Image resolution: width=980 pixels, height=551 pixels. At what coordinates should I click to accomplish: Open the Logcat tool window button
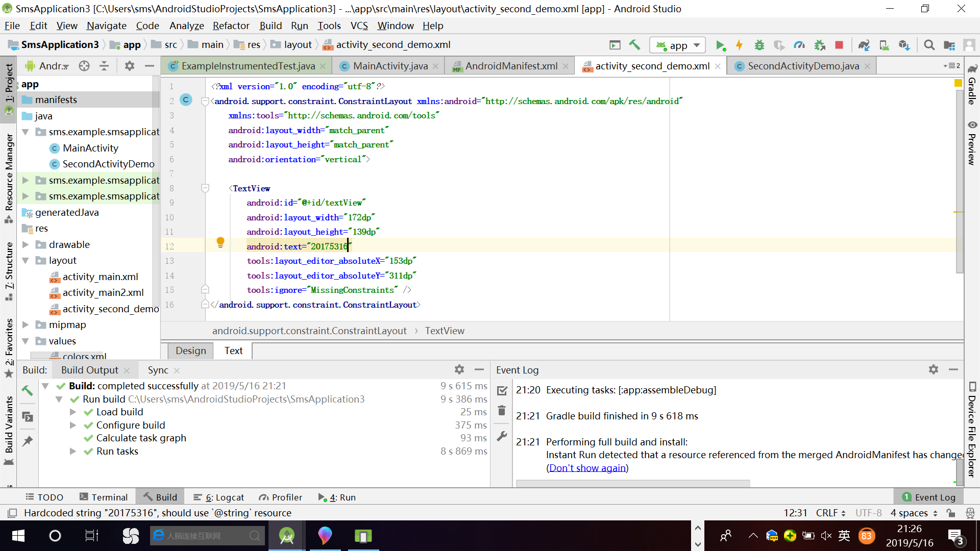tap(219, 497)
